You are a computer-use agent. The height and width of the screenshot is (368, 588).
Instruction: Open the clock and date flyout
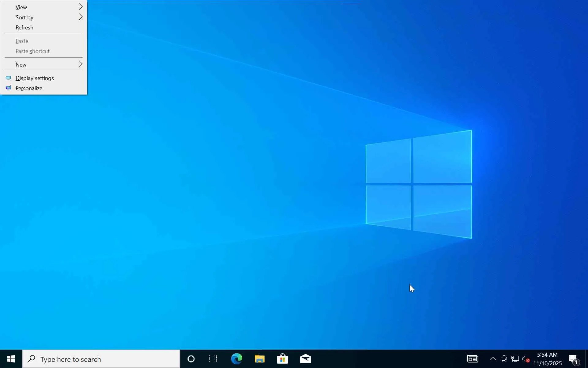point(547,359)
